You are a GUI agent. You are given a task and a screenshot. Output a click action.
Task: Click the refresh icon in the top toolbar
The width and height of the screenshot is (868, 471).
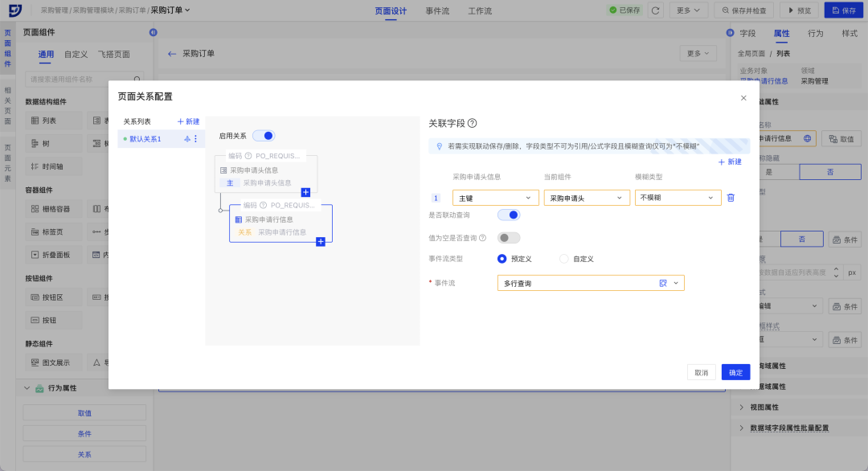656,10
